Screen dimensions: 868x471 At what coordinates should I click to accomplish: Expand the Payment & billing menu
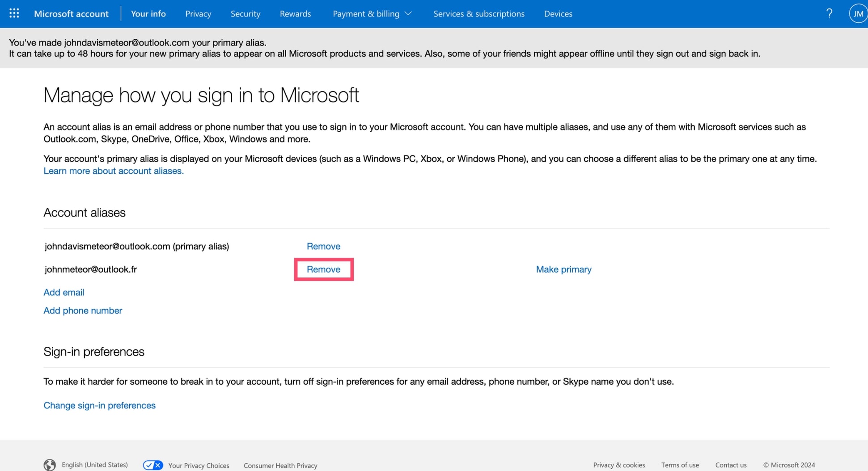tap(372, 13)
